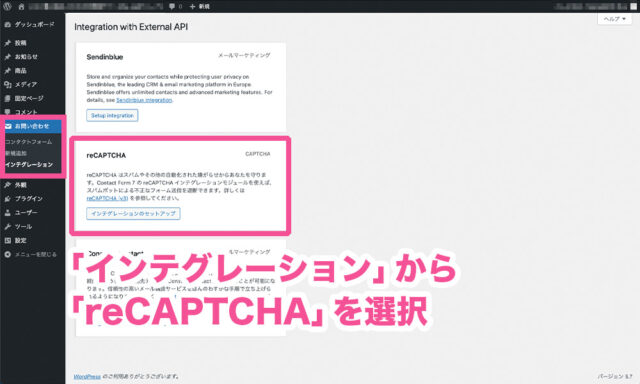Collapse sidebar with メニューを閉じる

33,254
